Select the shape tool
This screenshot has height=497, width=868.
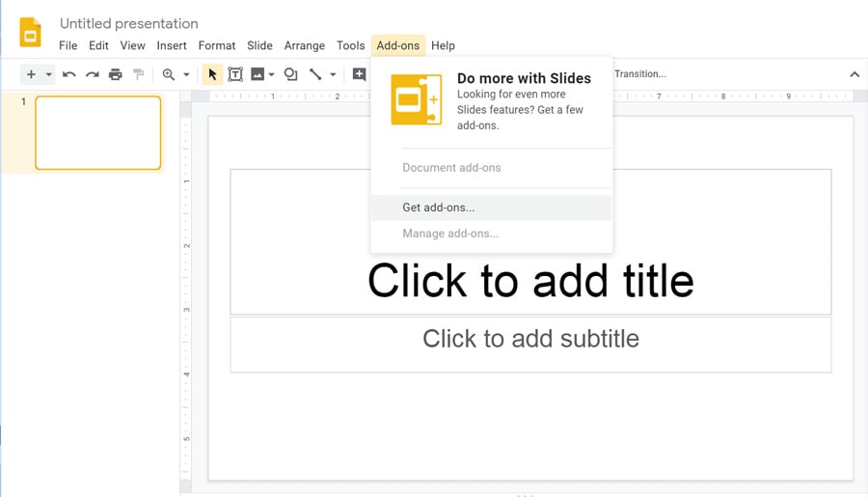click(x=290, y=74)
